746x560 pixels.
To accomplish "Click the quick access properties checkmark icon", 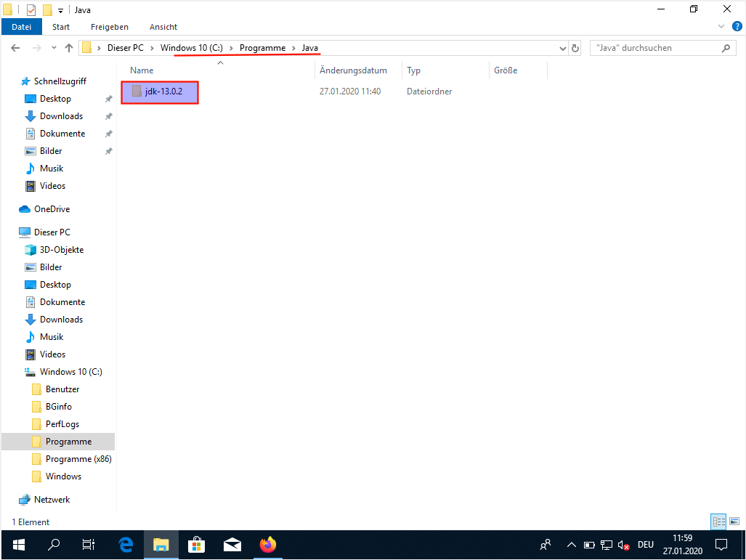I will [31, 9].
